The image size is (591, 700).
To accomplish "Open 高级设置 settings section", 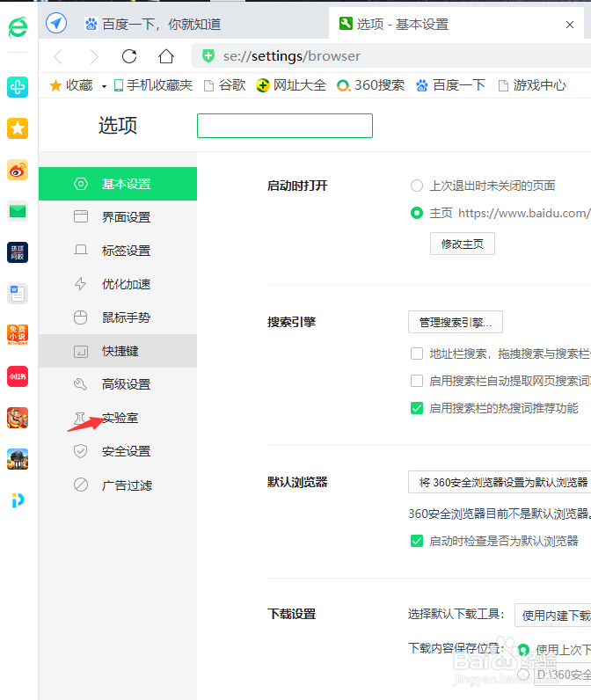I will pyautogui.click(x=118, y=384).
